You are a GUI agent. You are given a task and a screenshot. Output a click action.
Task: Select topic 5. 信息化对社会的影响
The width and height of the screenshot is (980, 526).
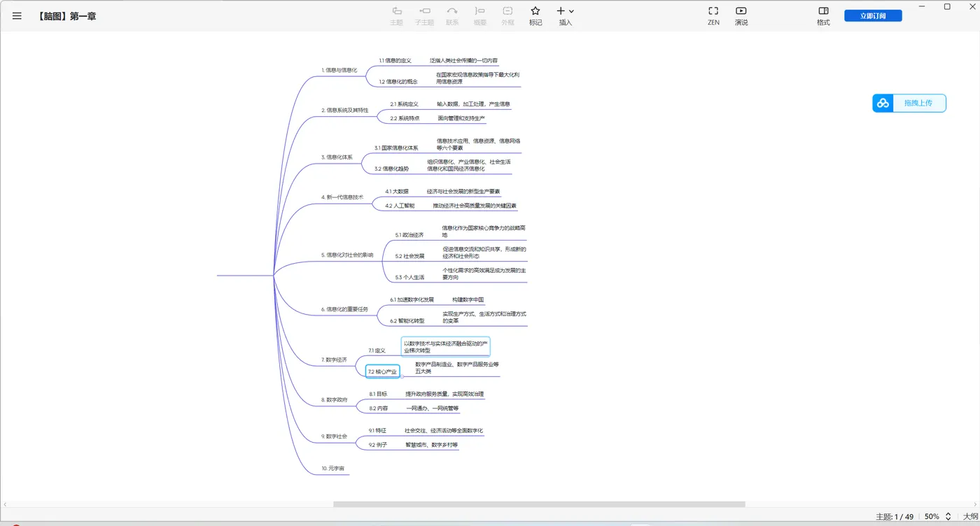point(347,255)
